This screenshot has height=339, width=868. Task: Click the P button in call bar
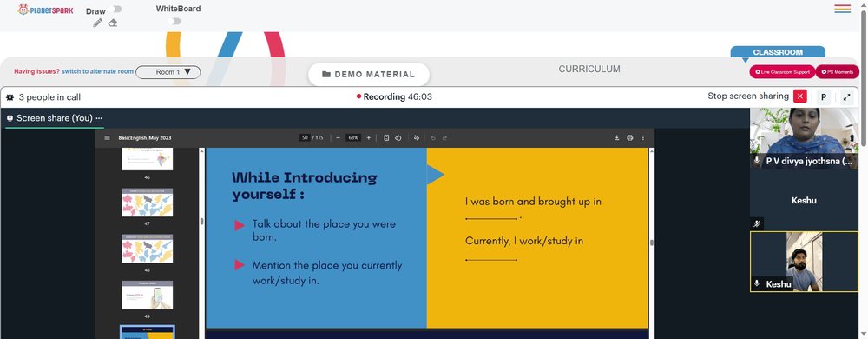823,97
